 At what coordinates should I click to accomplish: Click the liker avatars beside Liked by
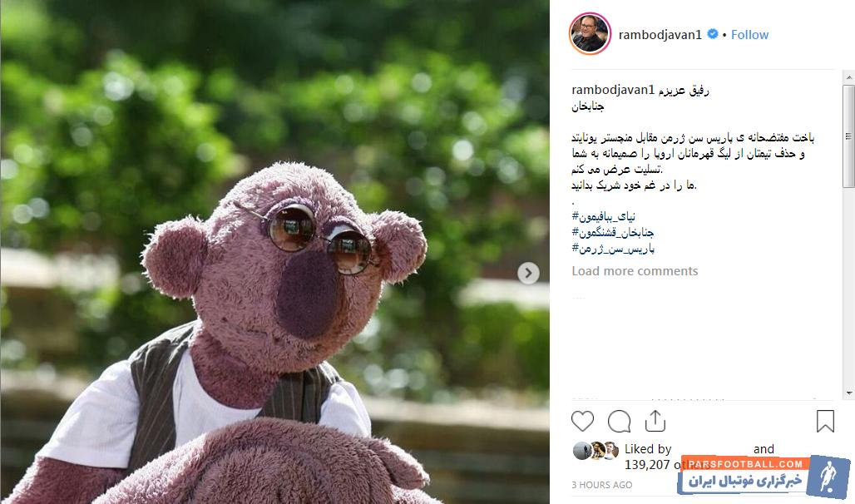pyautogui.click(x=596, y=451)
